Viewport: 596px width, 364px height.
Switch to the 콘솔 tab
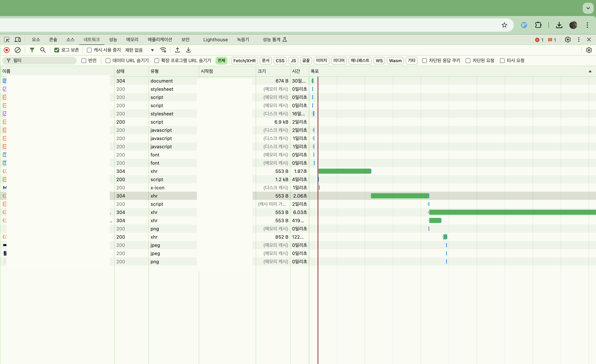click(53, 40)
